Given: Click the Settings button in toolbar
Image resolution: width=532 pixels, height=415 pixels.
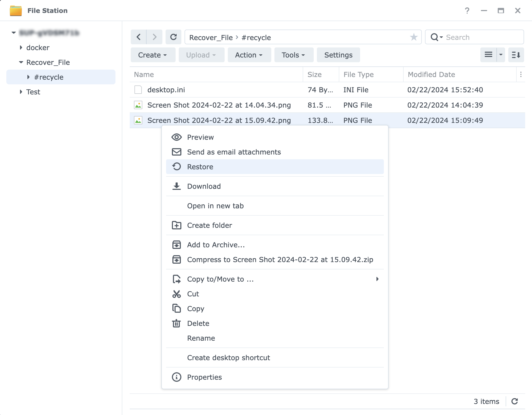Looking at the screenshot, I should click(338, 55).
